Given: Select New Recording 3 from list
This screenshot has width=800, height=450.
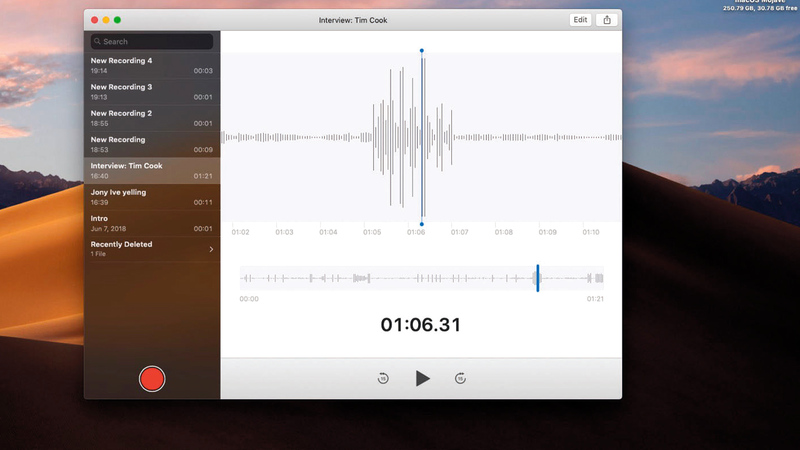Looking at the screenshot, I should (152, 92).
